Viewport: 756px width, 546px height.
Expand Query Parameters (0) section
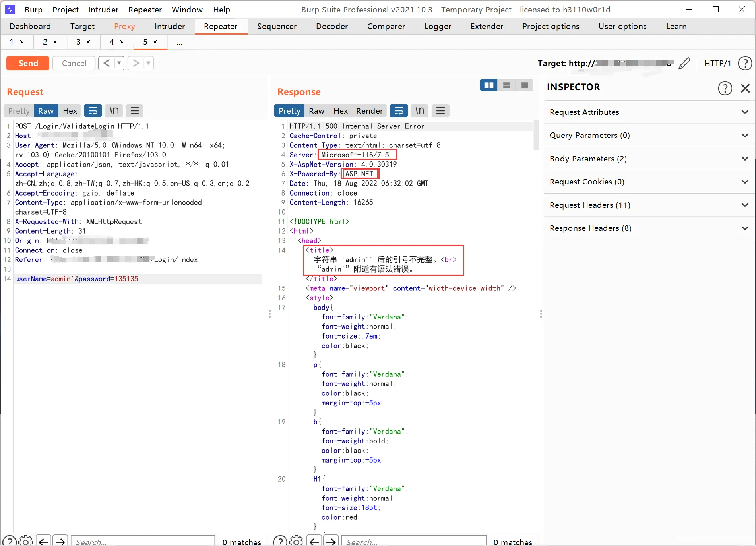point(649,135)
